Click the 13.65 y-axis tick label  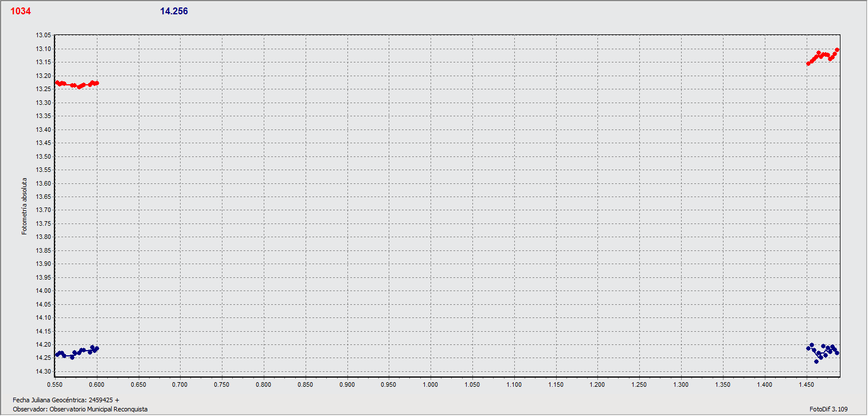pos(43,197)
